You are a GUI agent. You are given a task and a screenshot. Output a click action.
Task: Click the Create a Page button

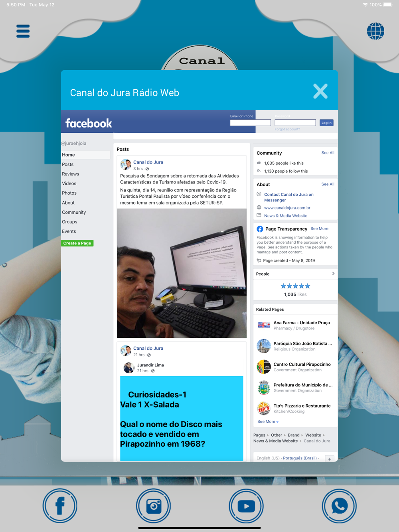tap(77, 243)
